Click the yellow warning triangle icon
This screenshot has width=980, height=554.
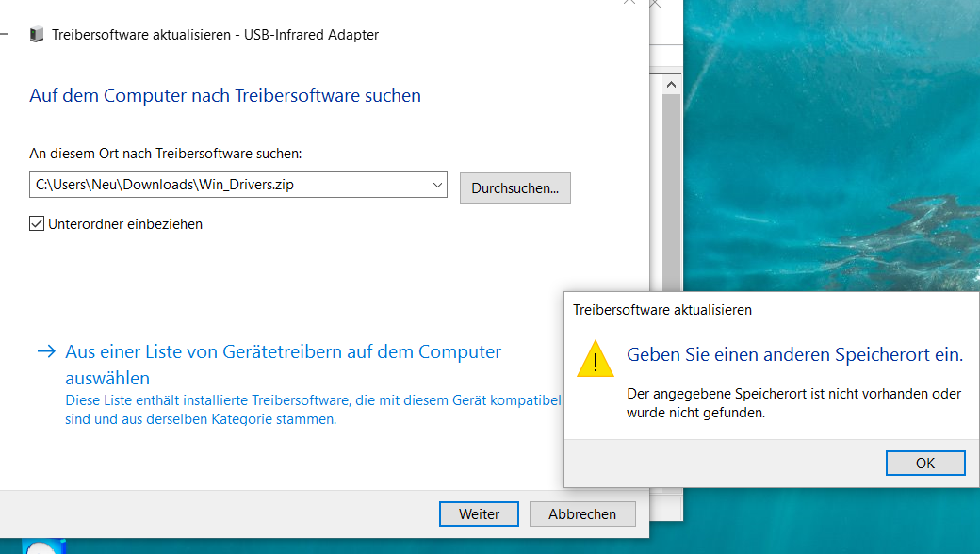[x=595, y=359]
